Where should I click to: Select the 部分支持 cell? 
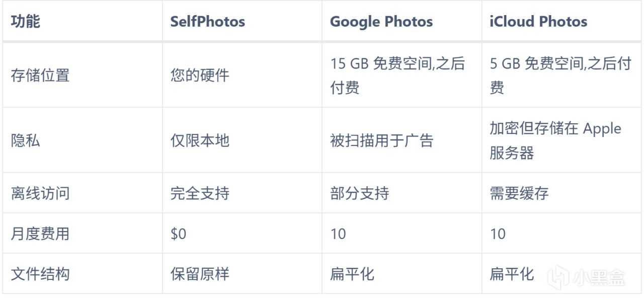(x=359, y=193)
